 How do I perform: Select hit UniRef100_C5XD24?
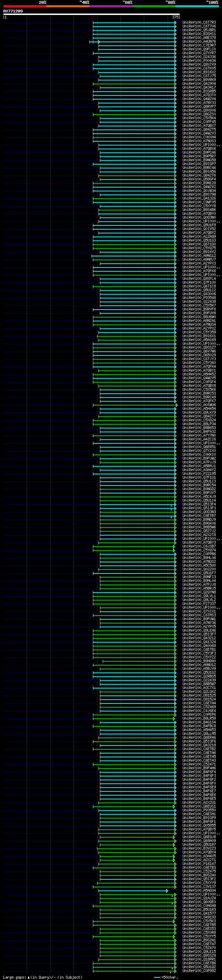pos(199,420)
